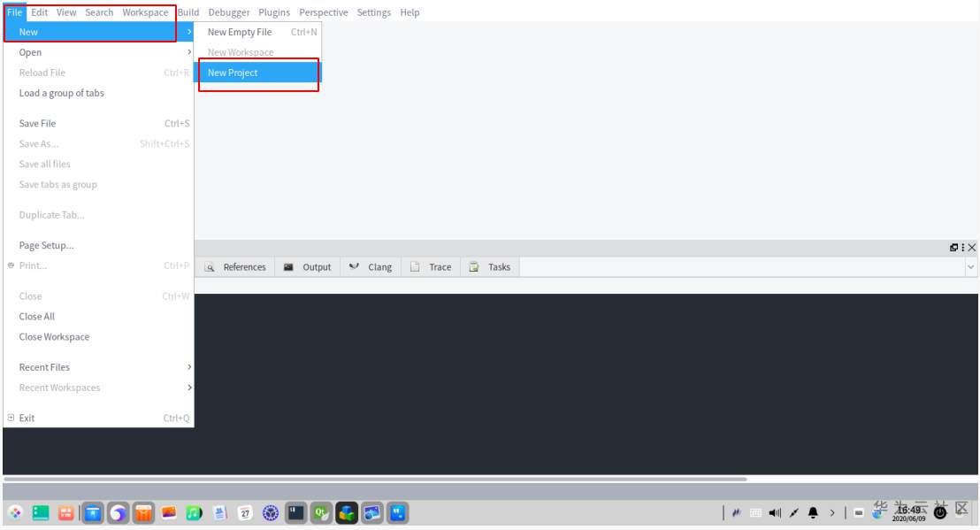This screenshot has width=980, height=530.
Task: Click New Workspace in submenu
Action: pyautogui.click(x=258, y=52)
